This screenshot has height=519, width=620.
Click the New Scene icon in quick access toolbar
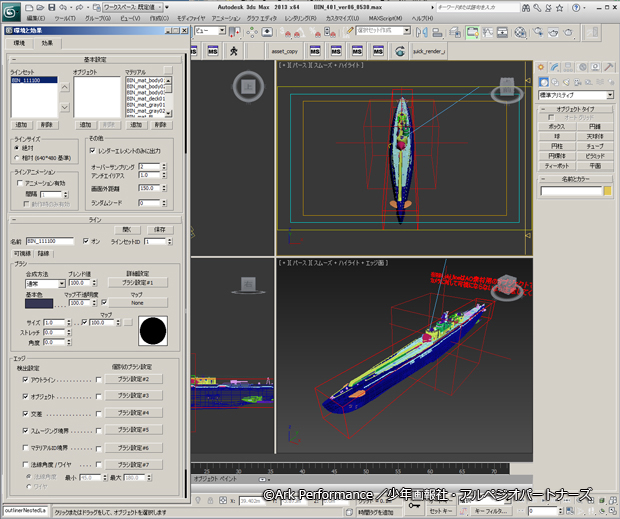[x=29, y=8]
